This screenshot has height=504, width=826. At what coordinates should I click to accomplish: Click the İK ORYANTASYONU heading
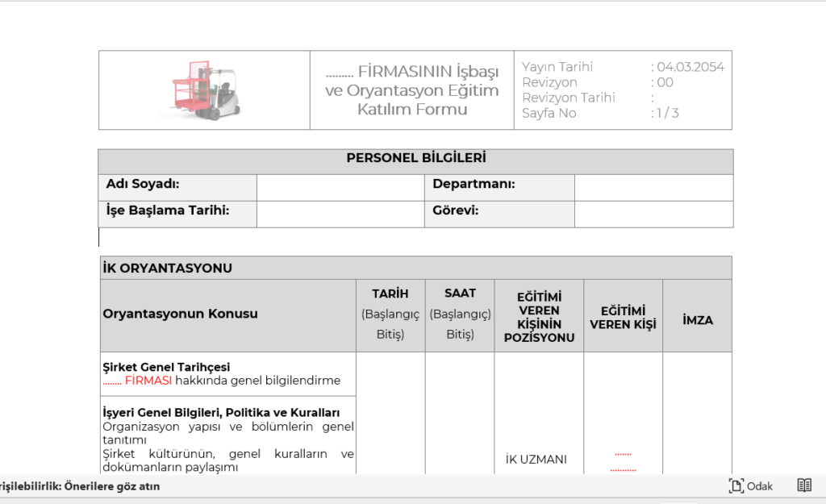pyautogui.click(x=167, y=268)
